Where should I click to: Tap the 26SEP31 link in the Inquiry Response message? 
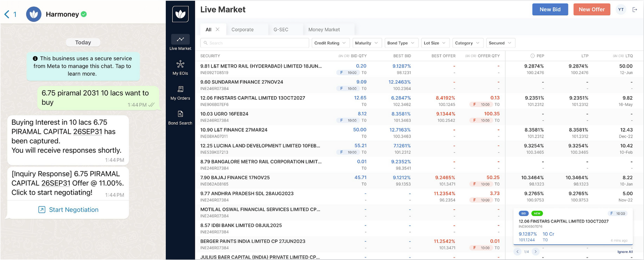coord(56,183)
